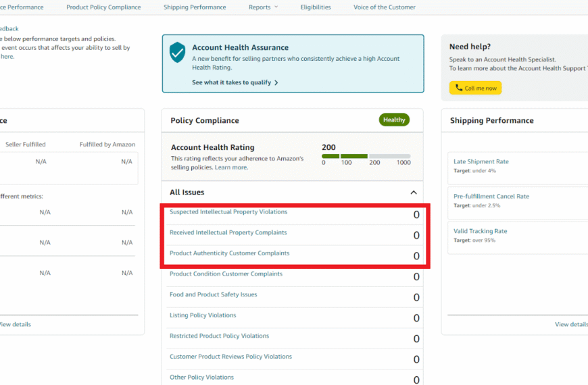Image resolution: width=588 pixels, height=385 pixels.
Task: Click the phone icon on call button
Action: pyautogui.click(x=459, y=88)
